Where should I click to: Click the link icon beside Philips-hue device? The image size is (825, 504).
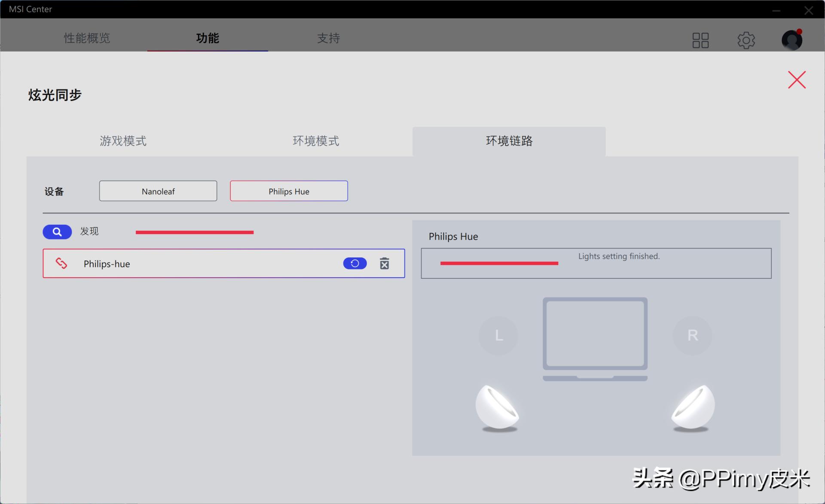62,263
